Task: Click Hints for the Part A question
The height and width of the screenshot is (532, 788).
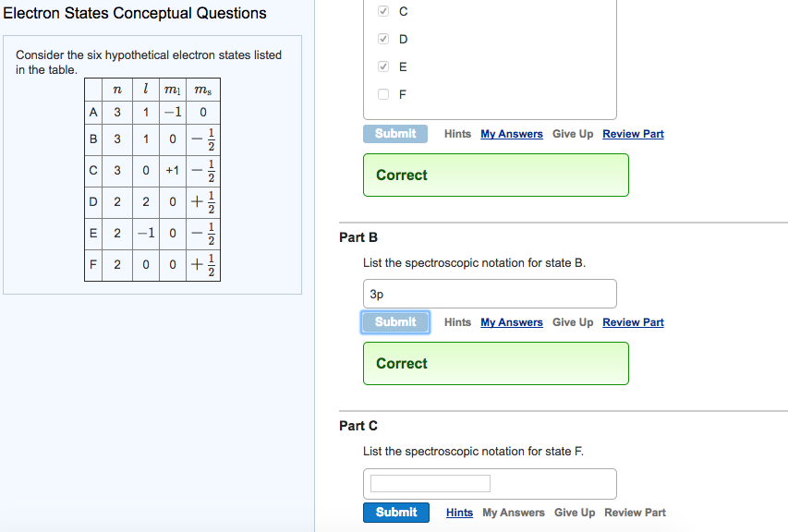Action: [x=458, y=133]
